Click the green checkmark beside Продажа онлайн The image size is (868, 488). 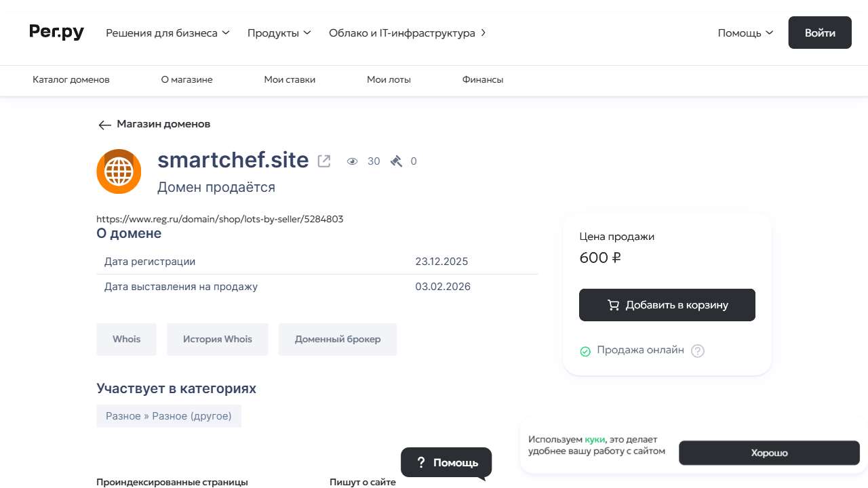[585, 351]
